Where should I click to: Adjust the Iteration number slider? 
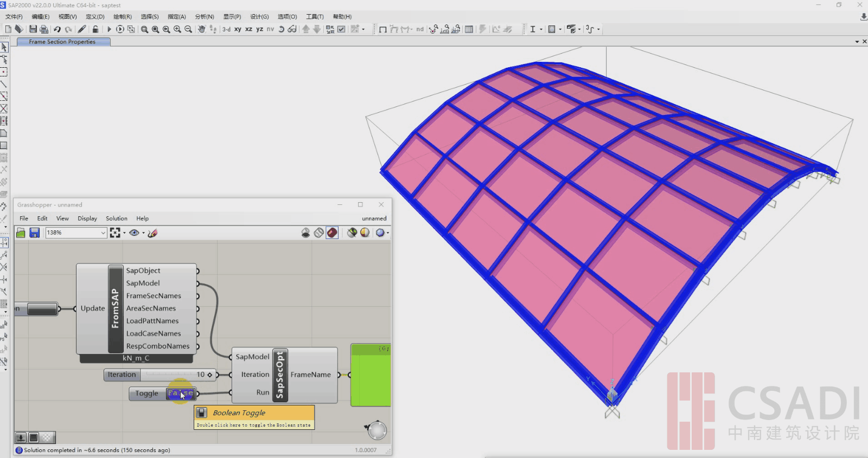click(177, 375)
